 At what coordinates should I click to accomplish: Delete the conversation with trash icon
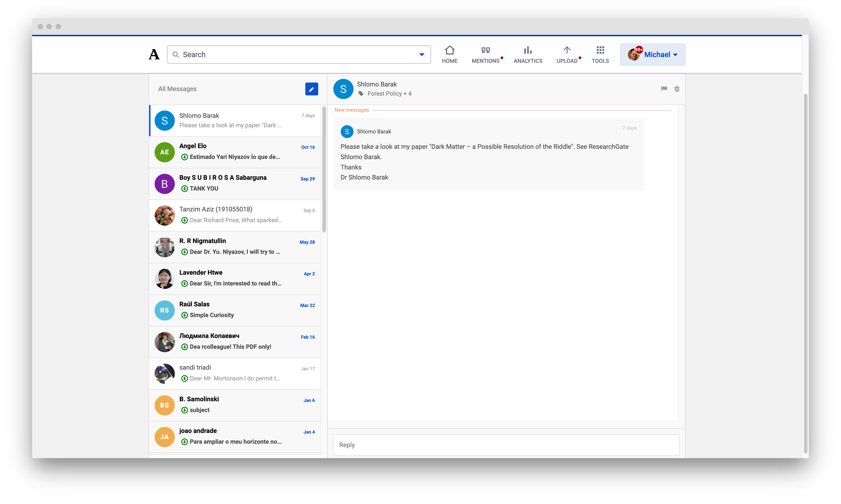click(x=677, y=89)
